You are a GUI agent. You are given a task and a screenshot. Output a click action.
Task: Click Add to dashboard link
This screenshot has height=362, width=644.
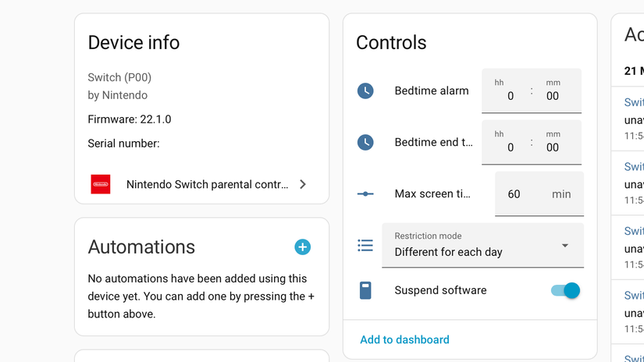(x=404, y=340)
